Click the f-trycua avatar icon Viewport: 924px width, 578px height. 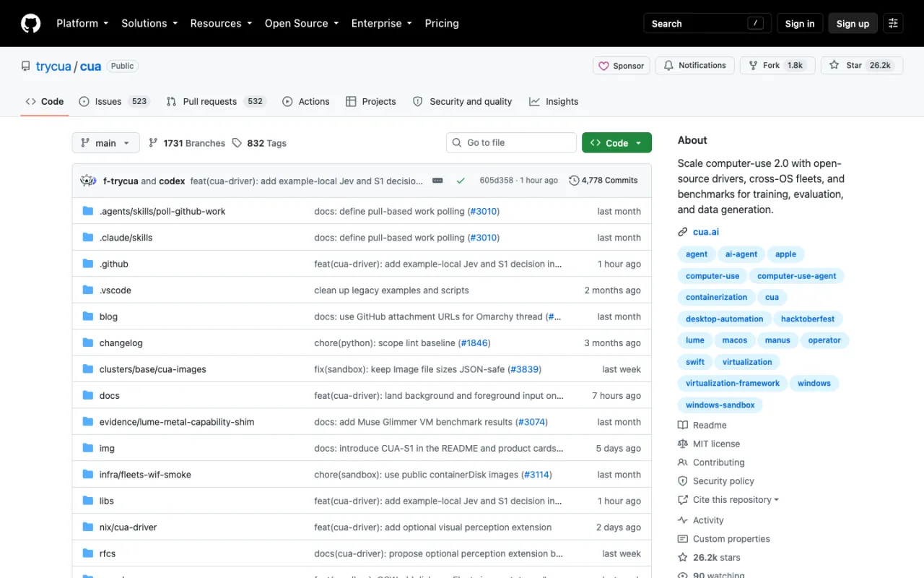pos(88,181)
